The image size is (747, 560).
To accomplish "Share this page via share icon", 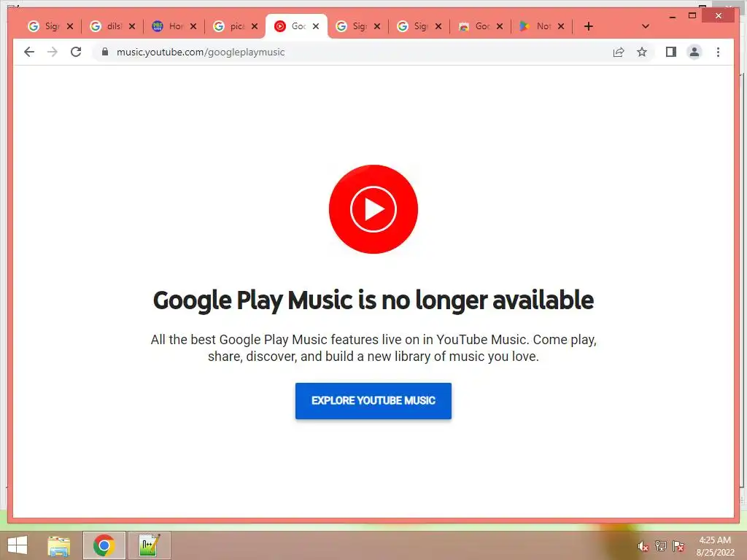I will click(619, 52).
